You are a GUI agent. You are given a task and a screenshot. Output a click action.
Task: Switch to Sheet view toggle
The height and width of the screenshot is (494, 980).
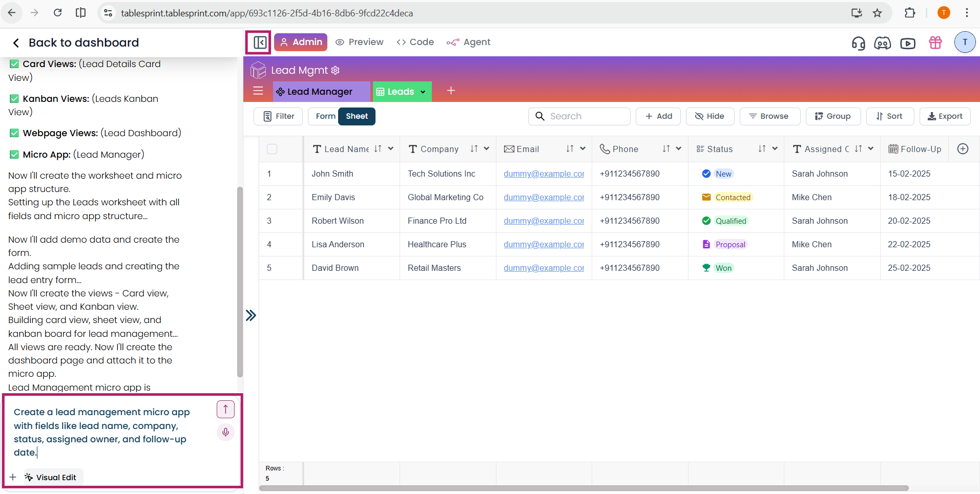[357, 116]
